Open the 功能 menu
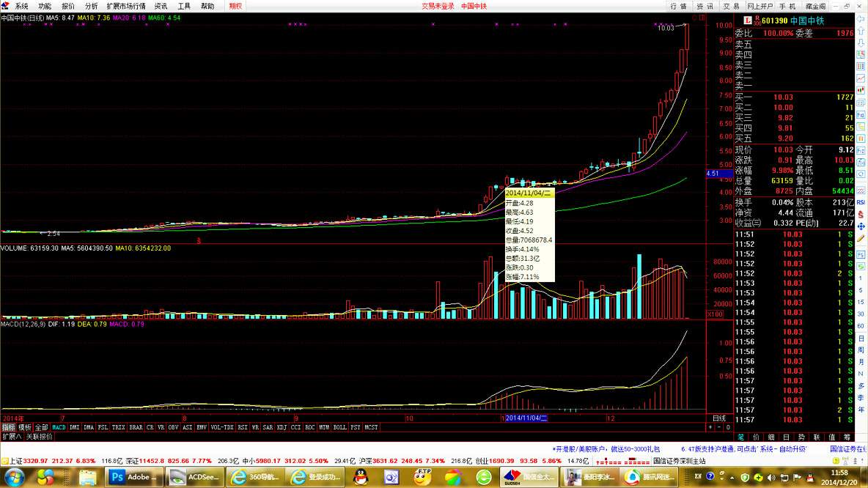 click(45, 6)
